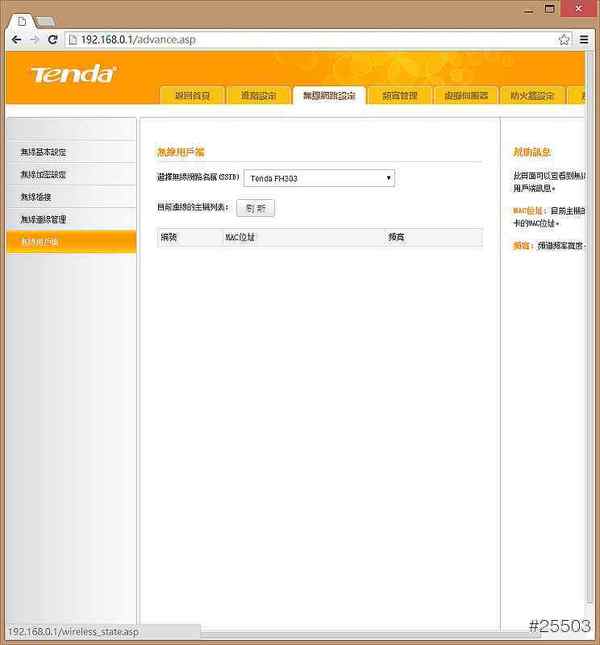Viewport: 600px width, 645px height.
Task: Bookmark this page with the star
Action: (564, 40)
